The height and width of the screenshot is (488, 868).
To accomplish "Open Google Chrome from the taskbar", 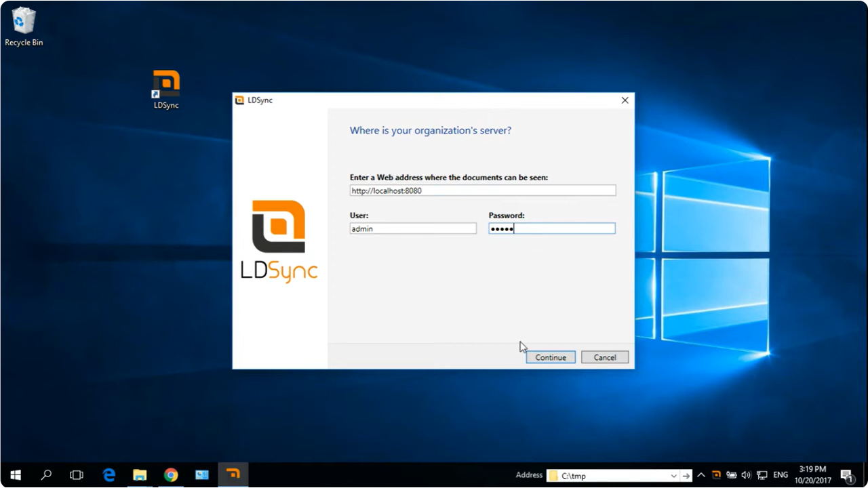I will pyautogui.click(x=171, y=474).
